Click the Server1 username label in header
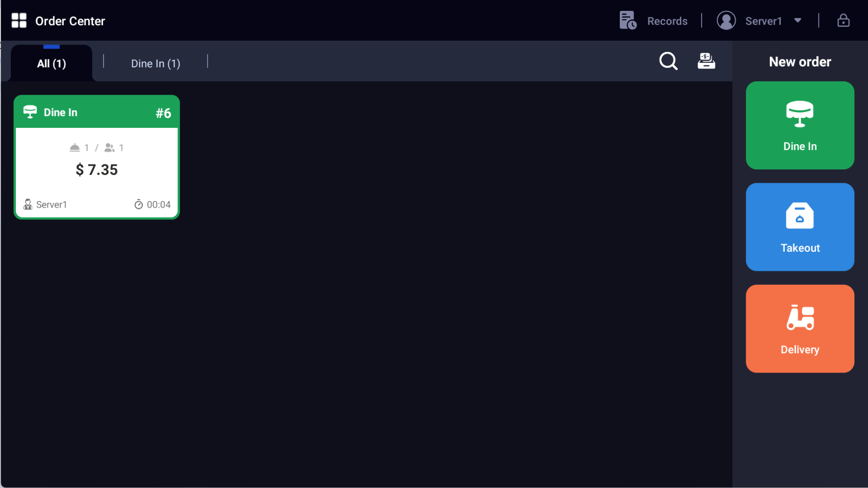868x488 pixels. 763,21
